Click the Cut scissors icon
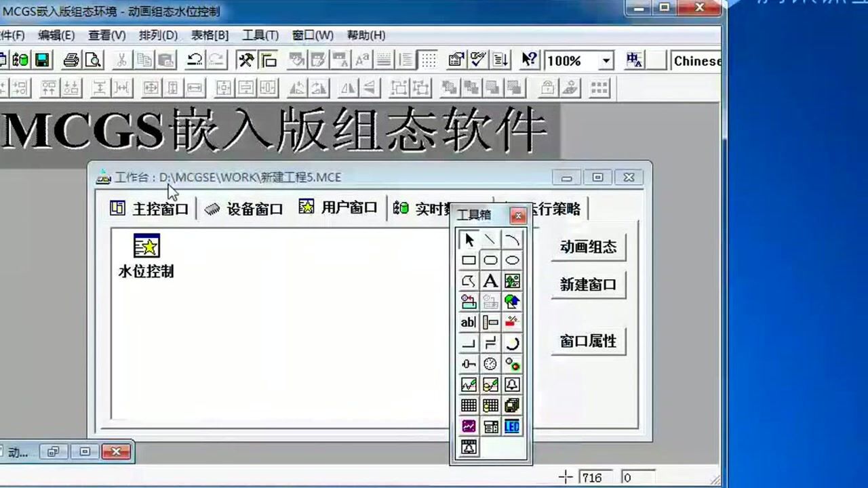Image resolution: width=868 pixels, height=488 pixels. tap(121, 60)
